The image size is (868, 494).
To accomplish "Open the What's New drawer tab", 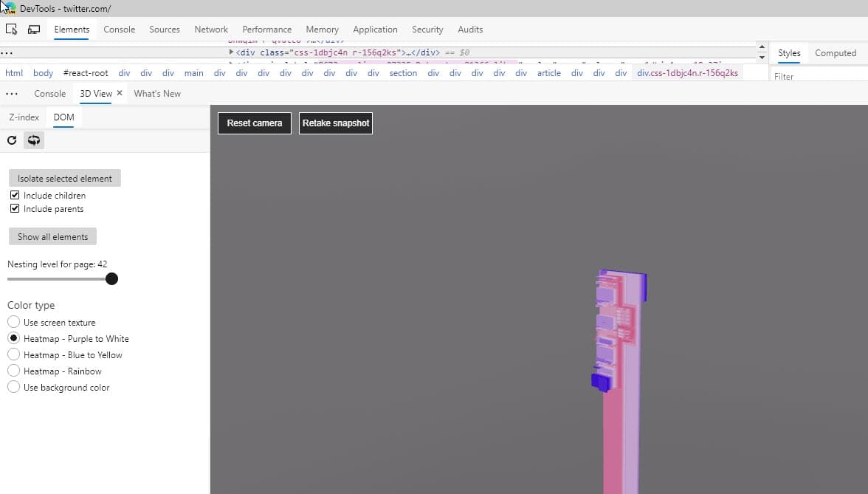I will pyautogui.click(x=157, y=94).
